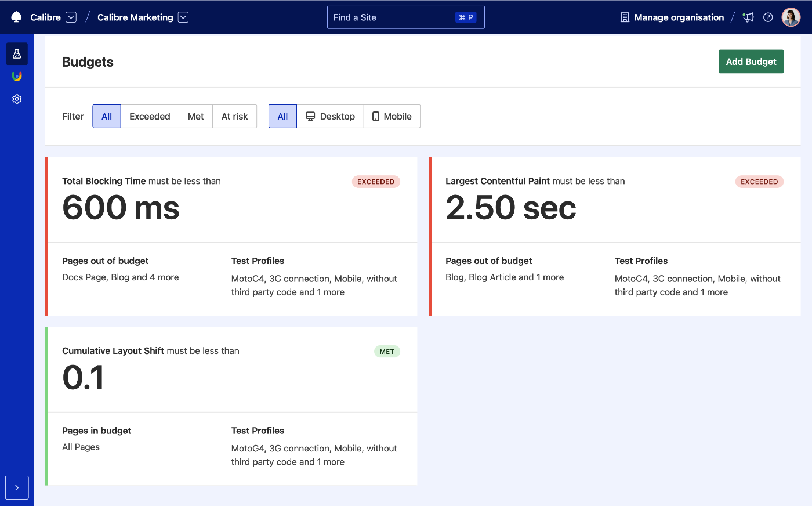Click the megaphone announcements icon
The image size is (812, 506).
point(748,17)
